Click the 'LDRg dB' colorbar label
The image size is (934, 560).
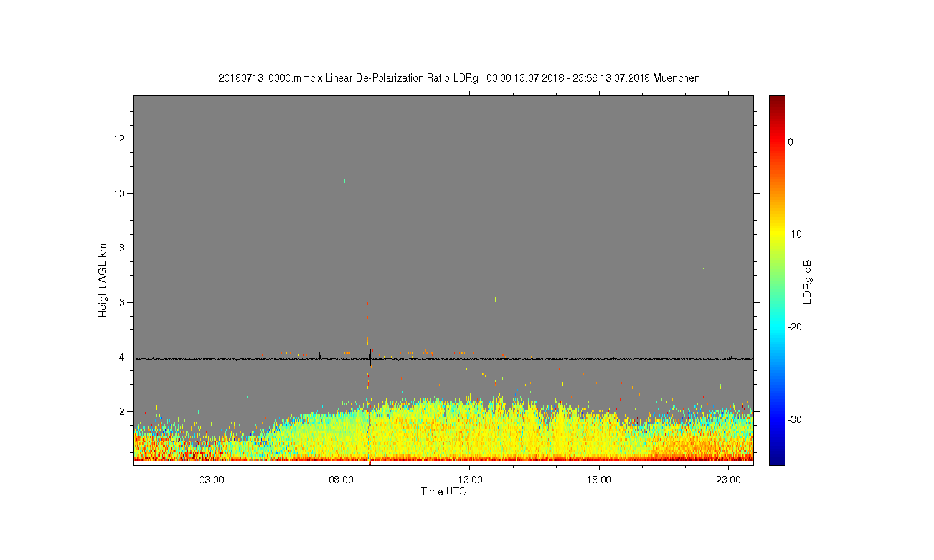808,282
